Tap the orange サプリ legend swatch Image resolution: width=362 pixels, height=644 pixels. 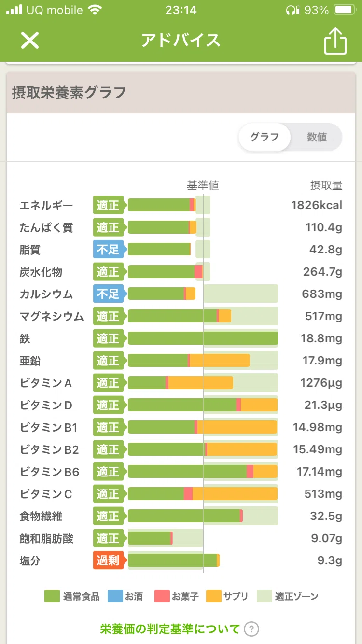coord(213,596)
